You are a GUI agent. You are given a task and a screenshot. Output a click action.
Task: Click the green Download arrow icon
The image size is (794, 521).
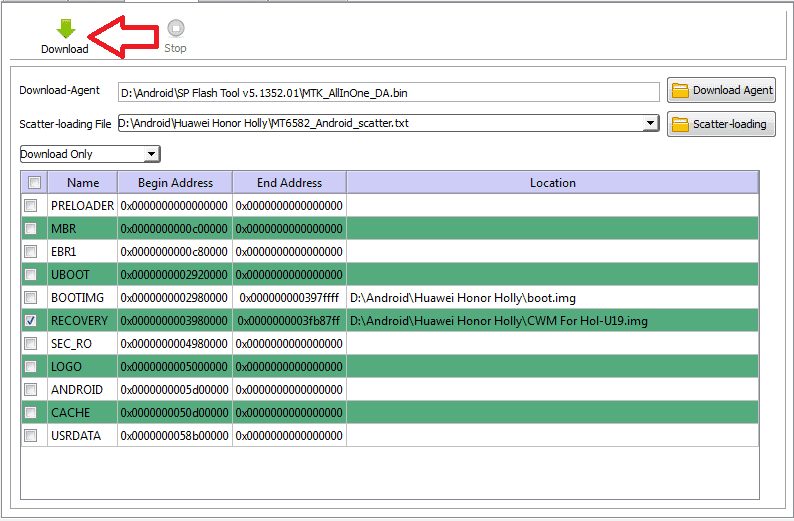(x=66, y=28)
